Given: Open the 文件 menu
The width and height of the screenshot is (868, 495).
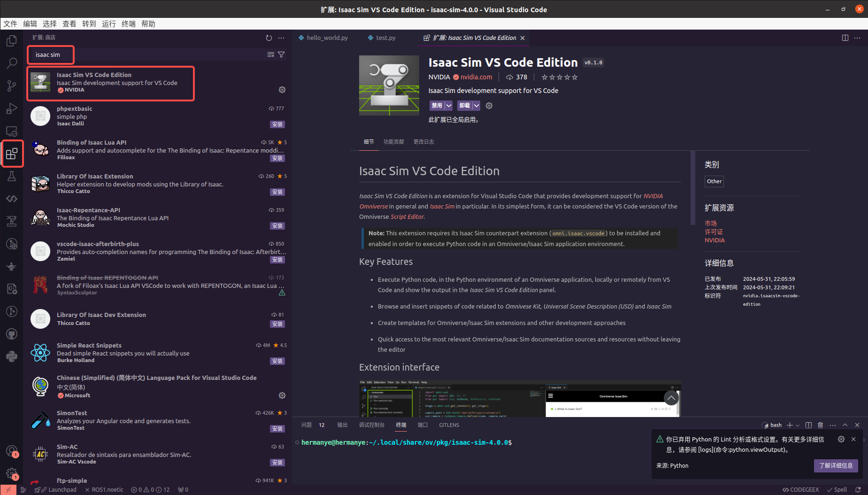Looking at the screenshot, I should (10, 23).
